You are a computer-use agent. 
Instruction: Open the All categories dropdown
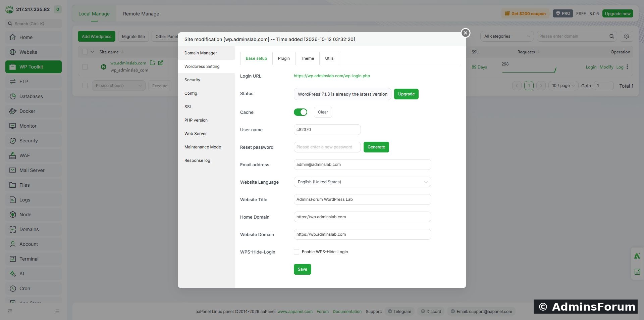[507, 36]
